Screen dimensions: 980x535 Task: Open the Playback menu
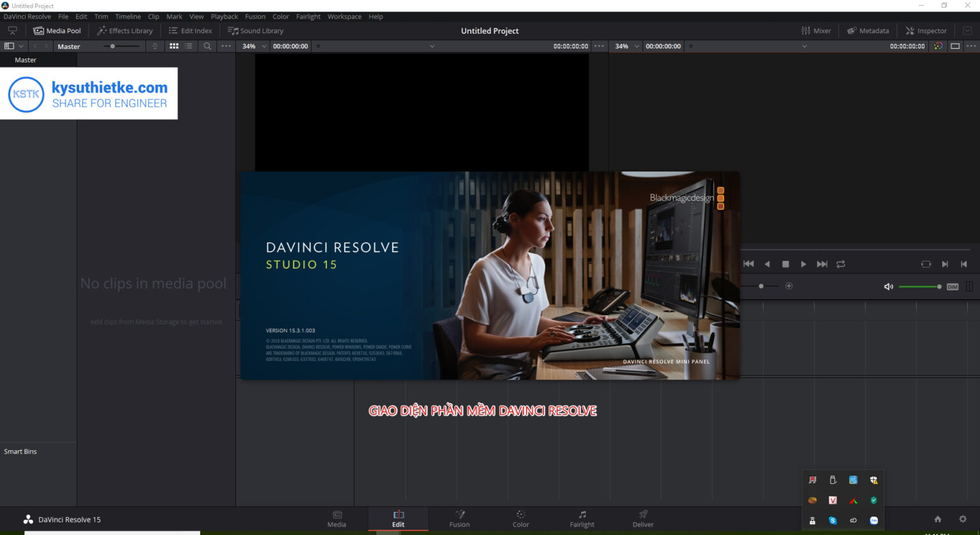click(x=225, y=17)
